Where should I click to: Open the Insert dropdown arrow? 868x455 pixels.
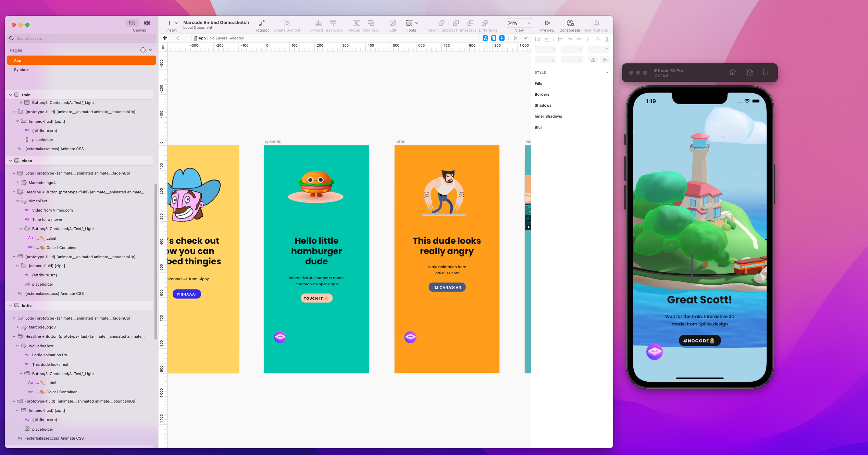pyautogui.click(x=177, y=23)
